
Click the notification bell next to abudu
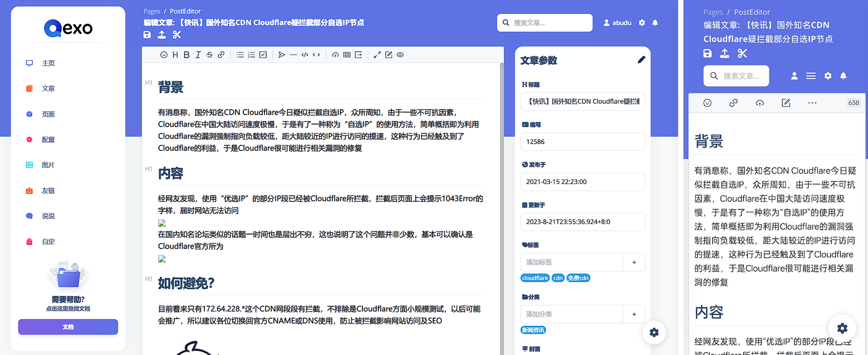pyautogui.click(x=655, y=23)
